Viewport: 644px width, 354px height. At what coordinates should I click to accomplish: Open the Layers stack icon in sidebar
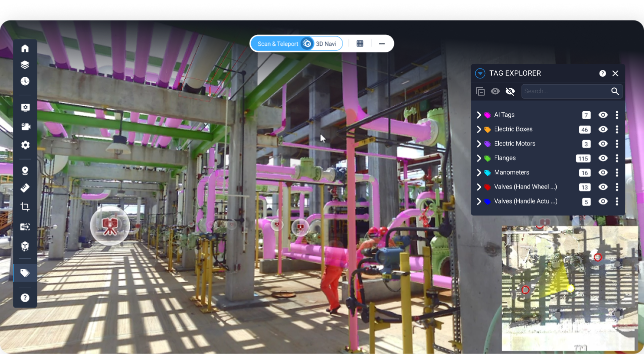25,65
